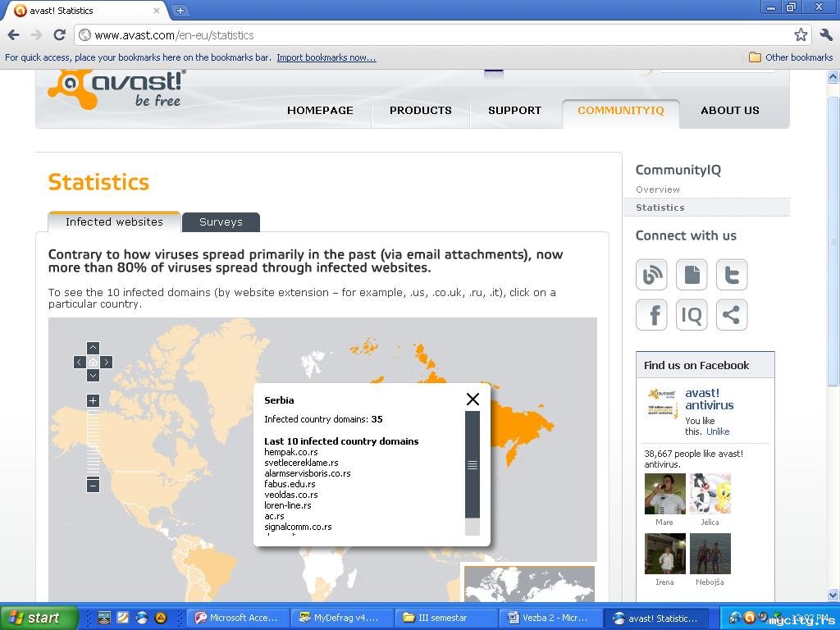Switch to MyDefrag v4 taskbar button
The height and width of the screenshot is (630, 840).
click(341, 618)
